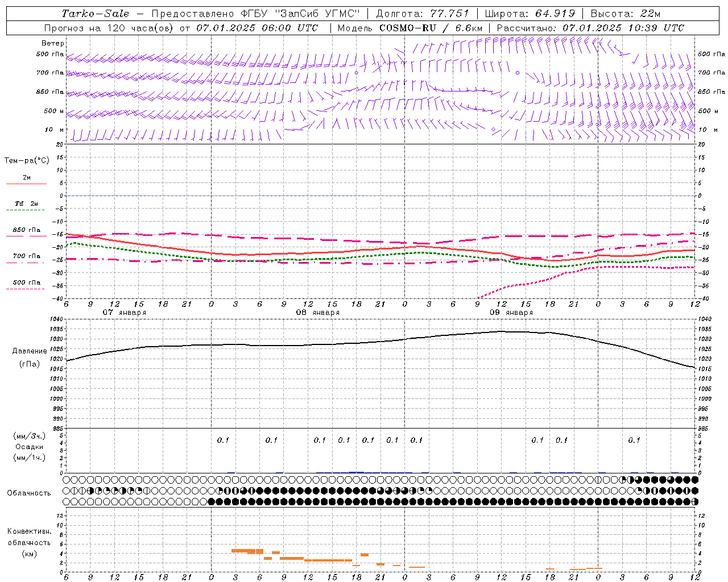This screenshot has width=728, height=582.
Task: Click calculation time 07.01.2025 10:39 UTC
Action: pyautogui.click(x=623, y=28)
